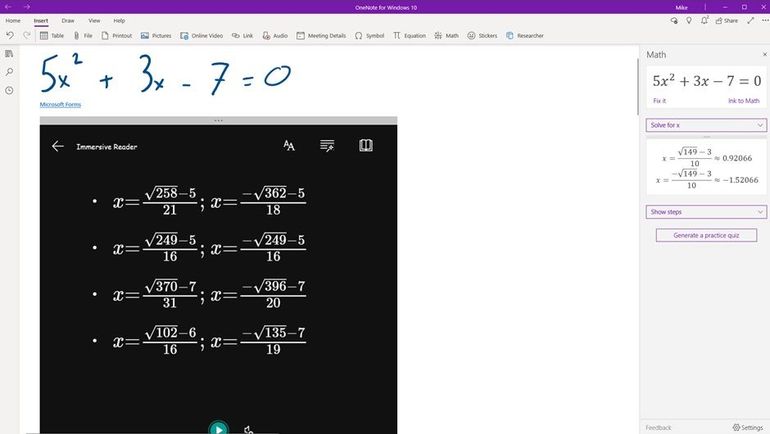Click the account name Mike
Viewport: 770px width, 434px height.
681,7
